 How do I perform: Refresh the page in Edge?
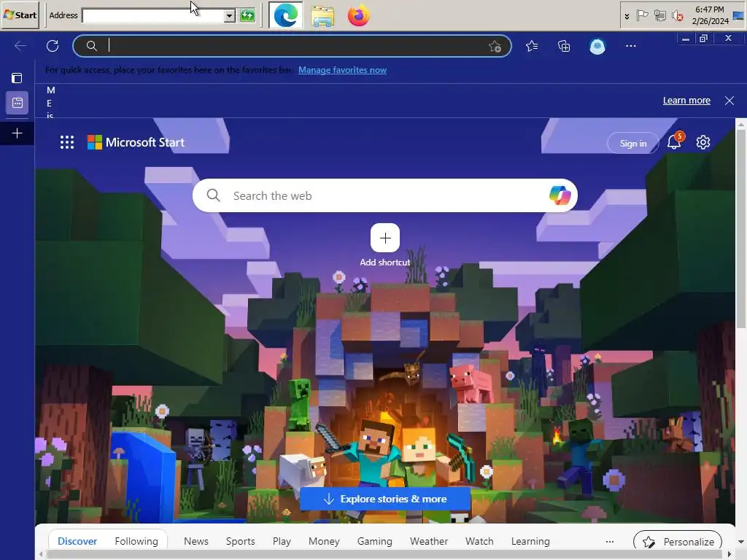(x=53, y=46)
